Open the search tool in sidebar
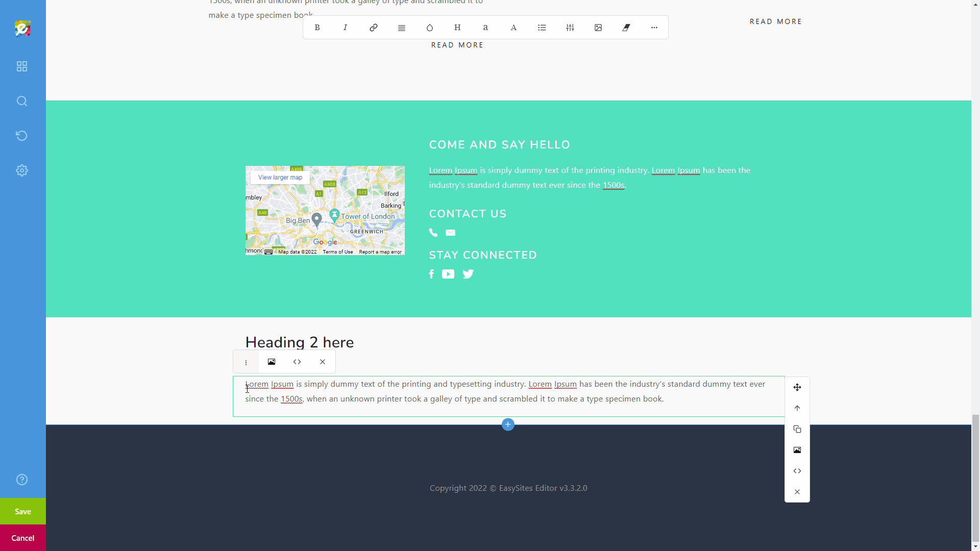Image resolution: width=980 pixels, height=551 pixels. (22, 101)
